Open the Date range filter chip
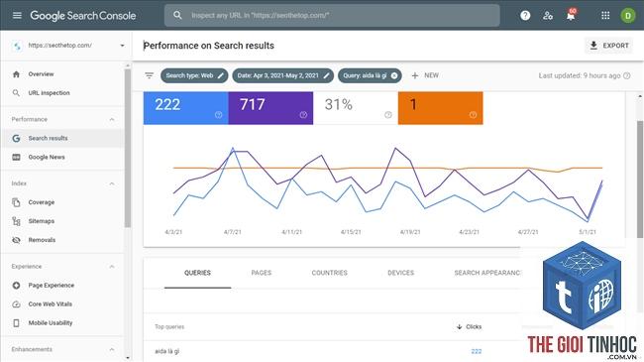The width and height of the screenshot is (644, 362). (282, 75)
